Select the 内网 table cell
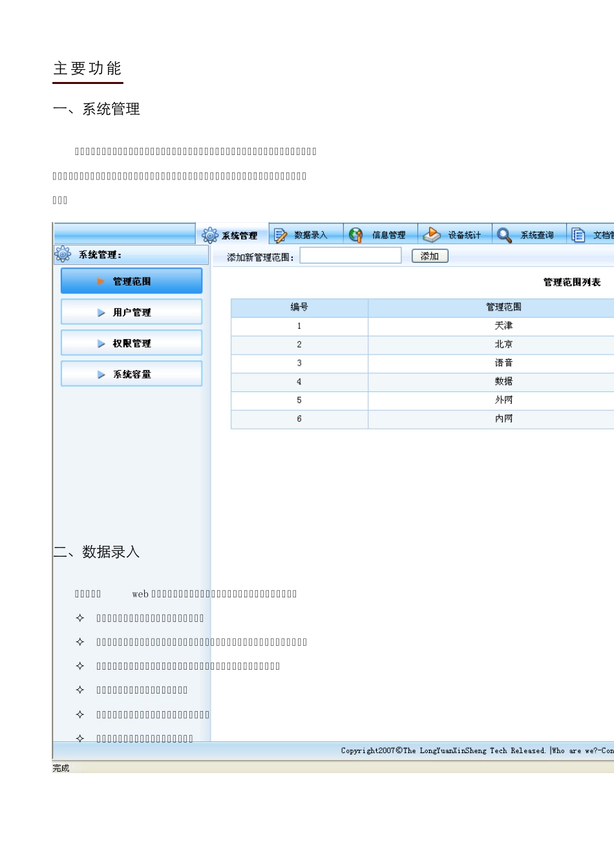This screenshot has height=868, width=614. (x=503, y=419)
